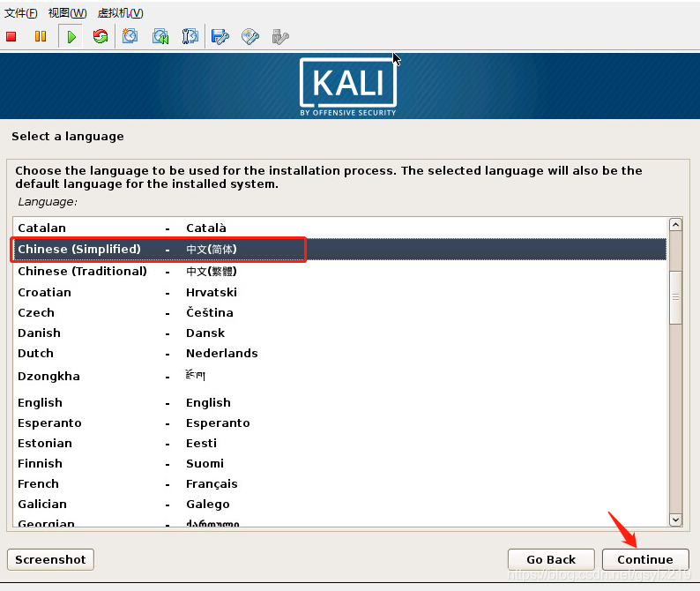
Task: Open the 文件(F) menu
Action: pyautogui.click(x=20, y=13)
